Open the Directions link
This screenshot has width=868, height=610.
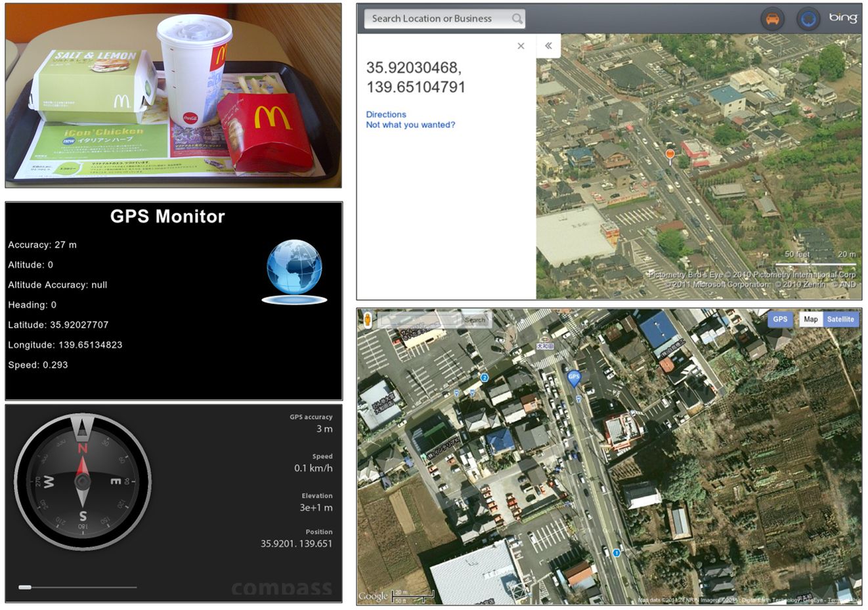tap(386, 114)
